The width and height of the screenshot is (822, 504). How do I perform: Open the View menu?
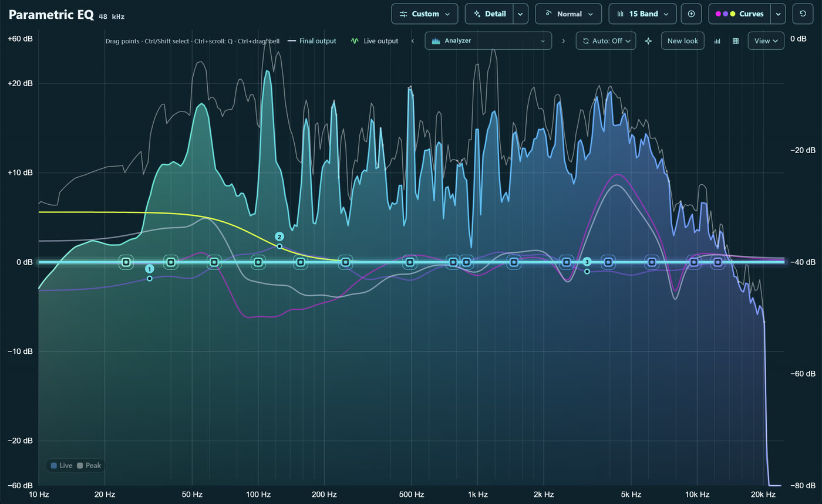click(766, 41)
